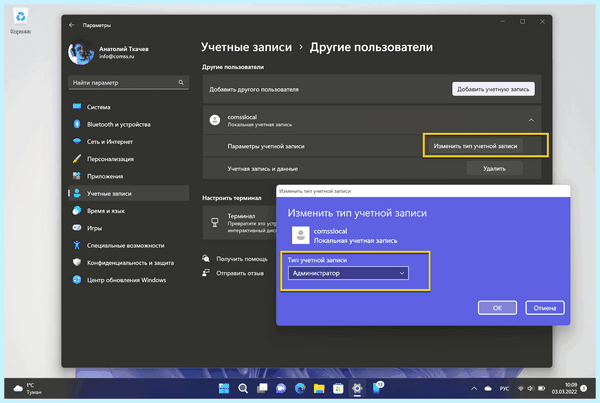The image size is (600, 403).
Task: Switch the РУС input language indicator
Action: [x=504, y=388]
